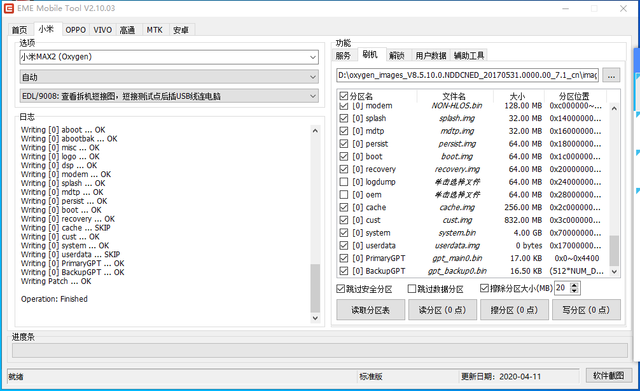
Task: Enable the oem partition checkbox
Action: [x=344, y=195]
